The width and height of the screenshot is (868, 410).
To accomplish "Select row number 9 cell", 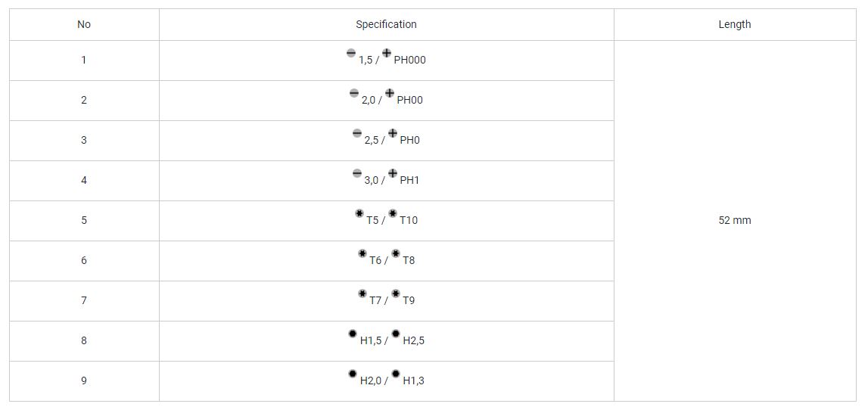I will tap(84, 380).
